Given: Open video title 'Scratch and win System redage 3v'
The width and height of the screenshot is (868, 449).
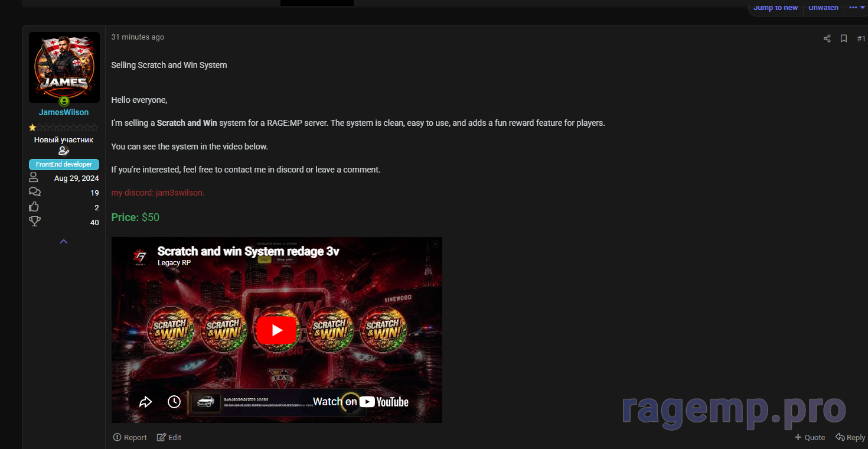Looking at the screenshot, I should (x=249, y=251).
